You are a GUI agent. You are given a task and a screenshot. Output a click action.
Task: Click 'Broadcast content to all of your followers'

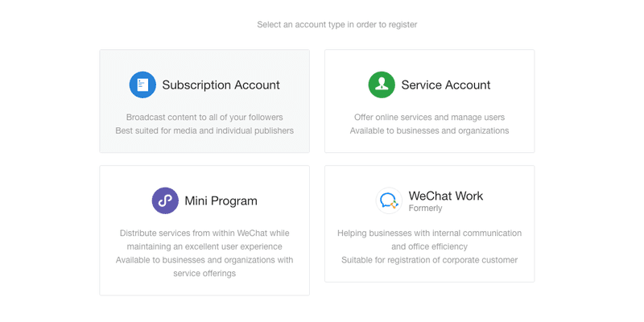pyautogui.click(x=204, y=118)
